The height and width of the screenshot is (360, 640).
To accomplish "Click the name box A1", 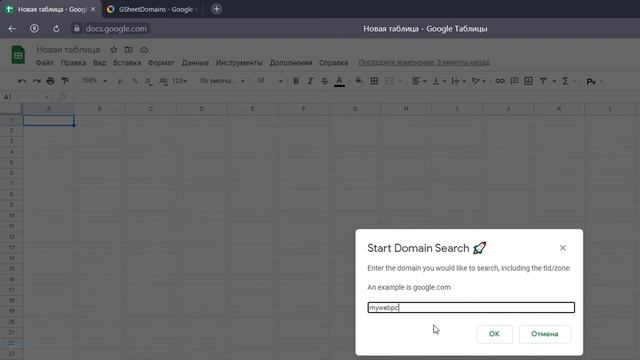I will point(25,97).
